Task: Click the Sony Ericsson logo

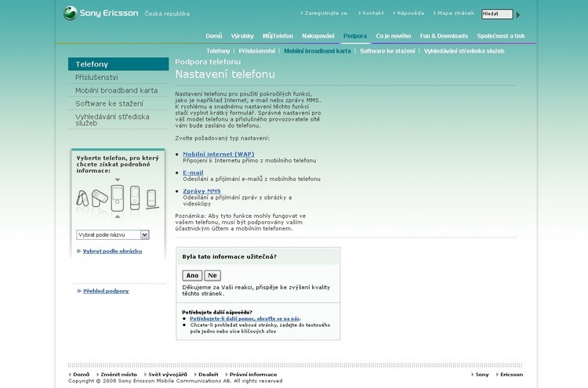Action: pyautogui.click(x=71, y=13)
